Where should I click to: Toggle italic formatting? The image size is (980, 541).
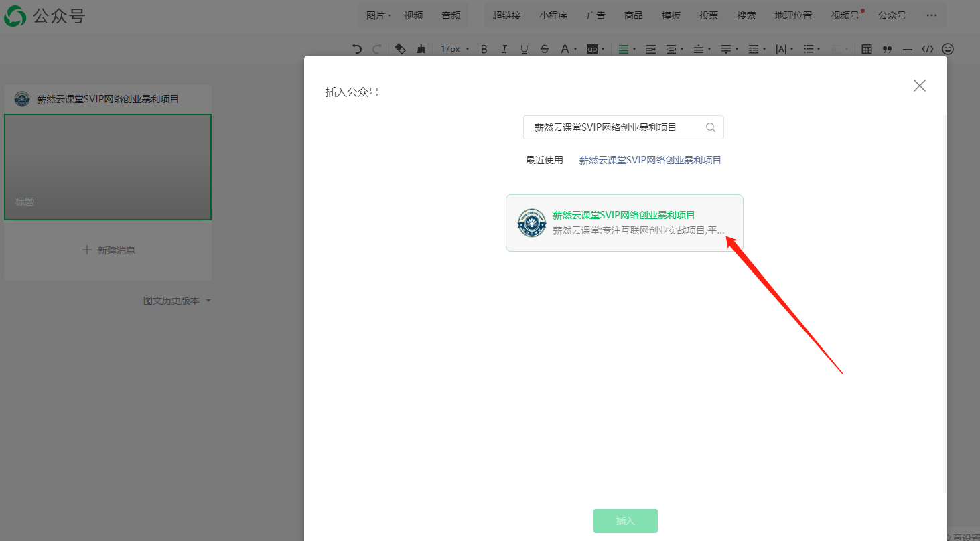(504, 49)
